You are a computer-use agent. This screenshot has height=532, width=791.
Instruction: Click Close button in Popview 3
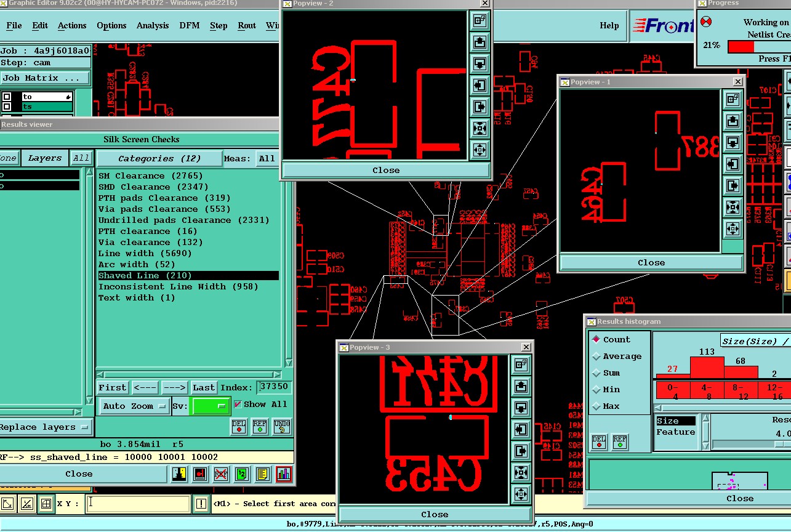[435, 514]
